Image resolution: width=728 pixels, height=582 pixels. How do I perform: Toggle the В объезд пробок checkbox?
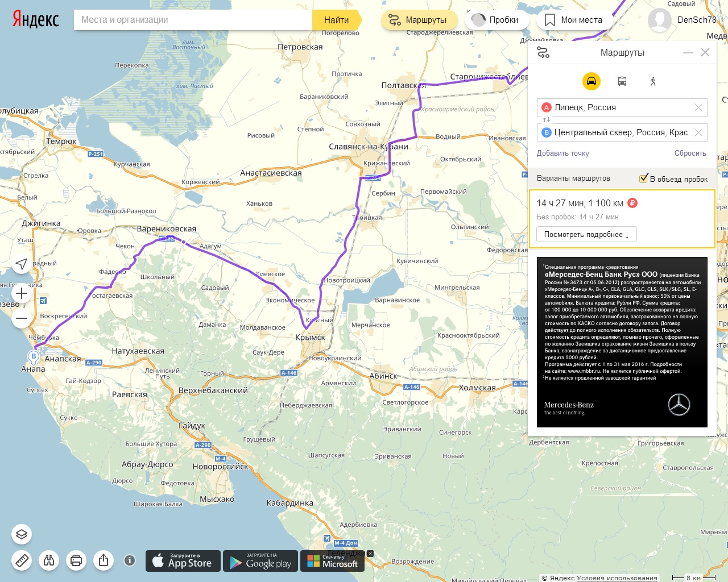click(x=644, y=178)
